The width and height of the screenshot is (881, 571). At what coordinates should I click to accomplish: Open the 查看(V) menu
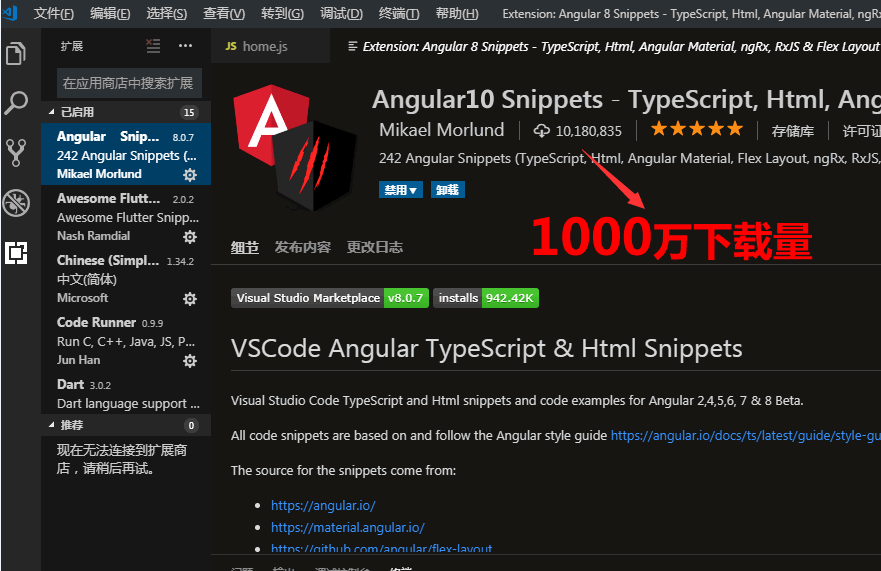224,13
